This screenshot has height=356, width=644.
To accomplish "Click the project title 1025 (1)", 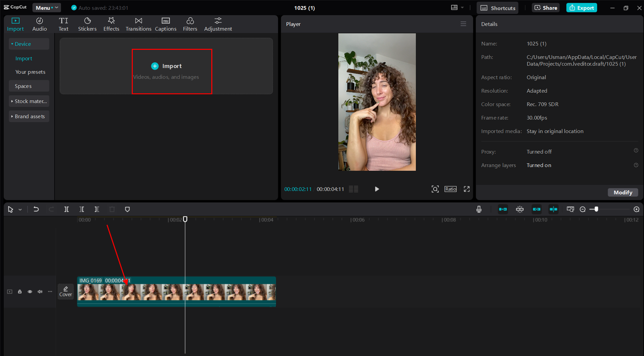I will (x=304, y=8).
